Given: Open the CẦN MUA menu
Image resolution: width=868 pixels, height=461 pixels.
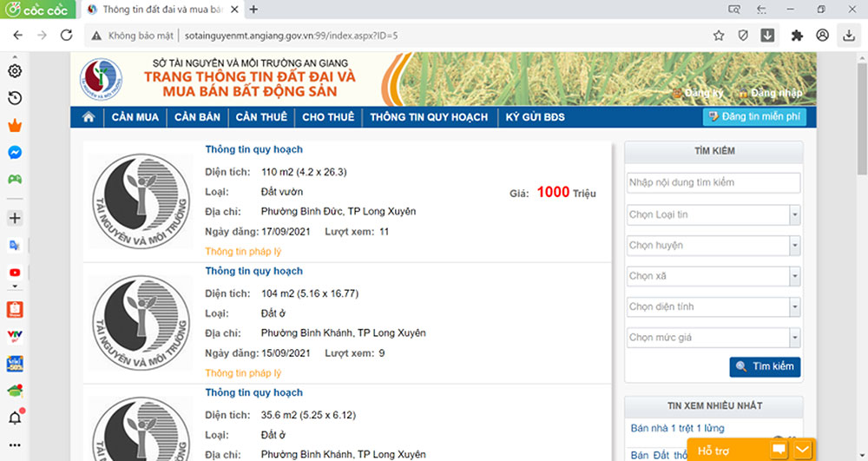Looking at the screenshot, I should (x=135, y=117).
